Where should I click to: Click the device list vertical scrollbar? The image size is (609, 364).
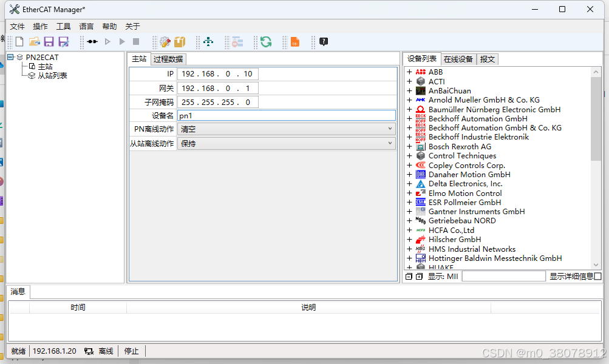point(596,119)
